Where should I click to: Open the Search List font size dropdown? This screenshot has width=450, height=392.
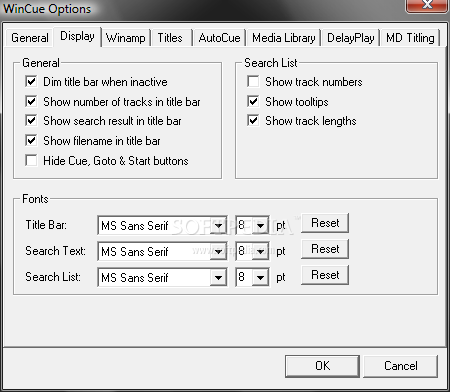point(261,277)
